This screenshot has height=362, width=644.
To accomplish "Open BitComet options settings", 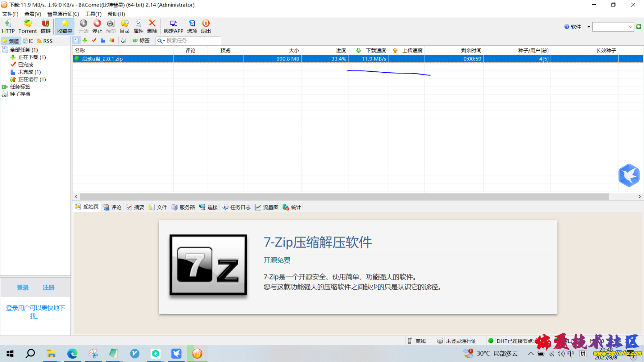I will point(192,26).
